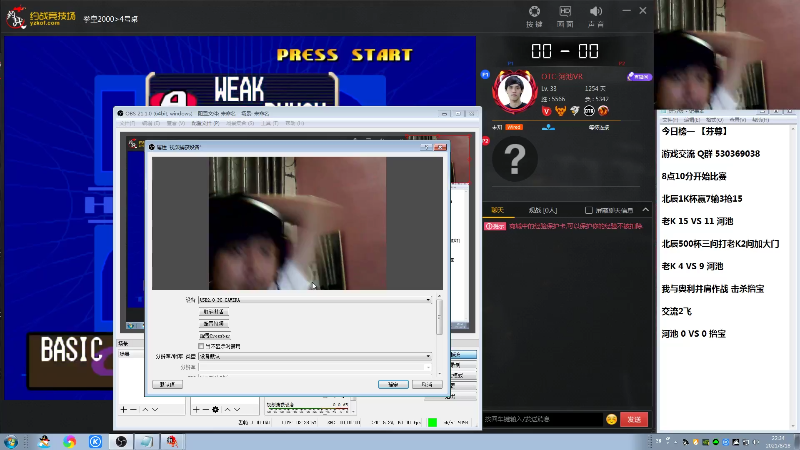
Task: Click the defaults button in properties dialog
Action: (167, 384)
